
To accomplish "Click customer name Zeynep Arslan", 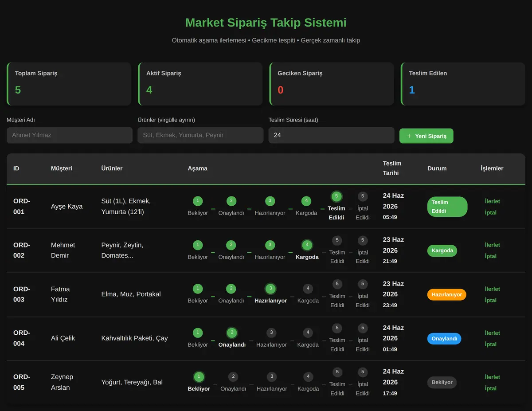I will pyautogui.click(x=62, y=382).
